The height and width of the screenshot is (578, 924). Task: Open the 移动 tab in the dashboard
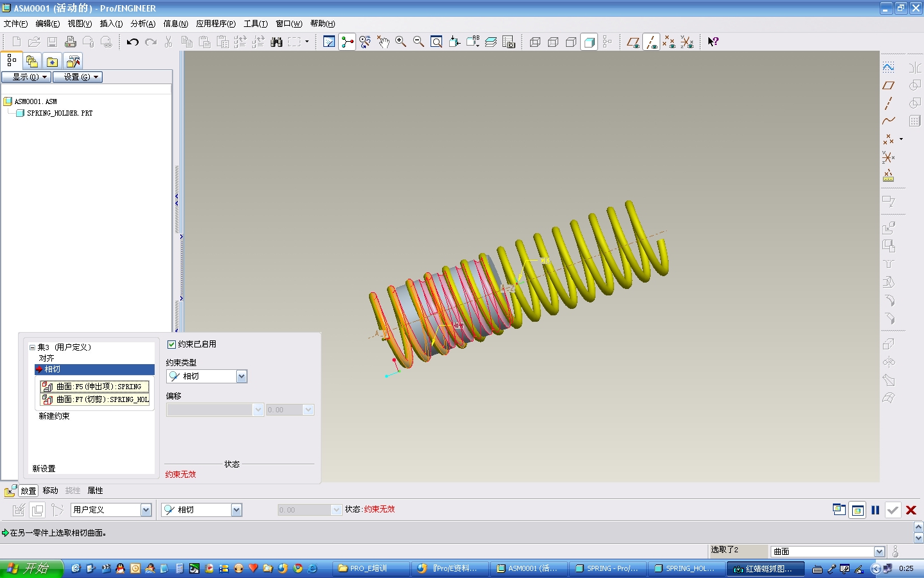pyautogui.click(x=50, y=491)
